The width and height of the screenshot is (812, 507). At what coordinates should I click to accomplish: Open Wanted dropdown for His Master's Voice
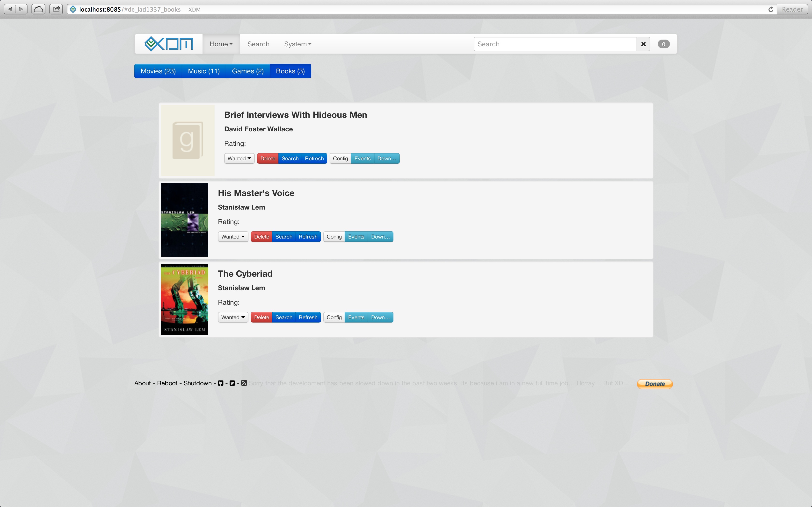pos(233,237)
